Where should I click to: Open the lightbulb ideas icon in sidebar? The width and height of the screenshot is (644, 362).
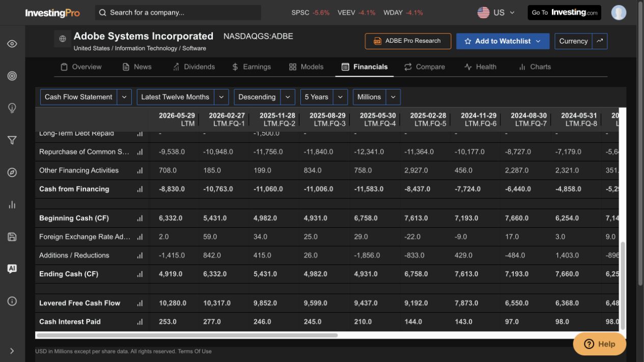[x=12, y=108]
